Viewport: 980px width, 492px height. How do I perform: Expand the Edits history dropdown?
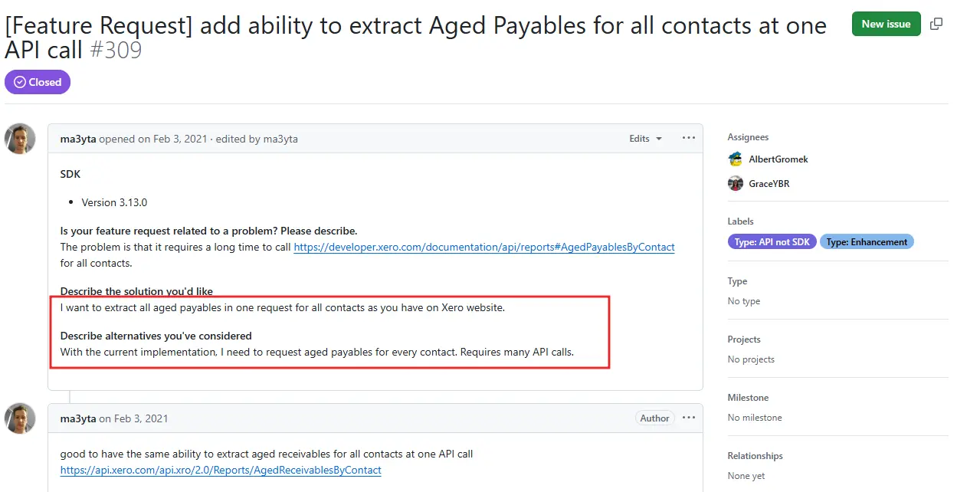point(645,139)
